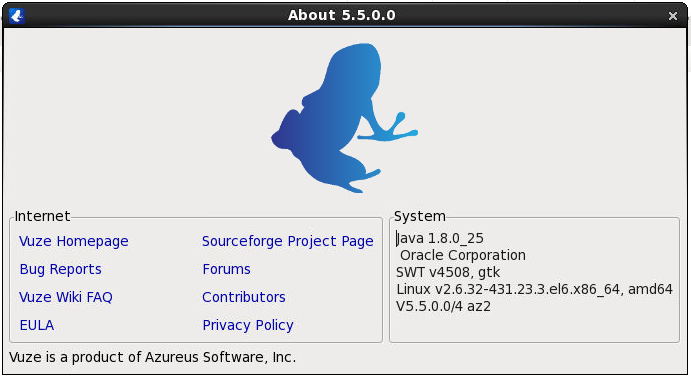Click the V5.5.0.0/4 az2 version line
This screenshot has width=691, height=378.
pos(443,306)
